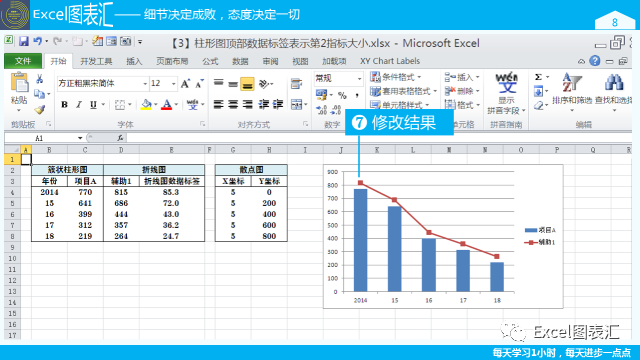Click the Find and Select binoculars icon
Image resolution: width=640 pixels, height=360 pixels.
click(613, 82)
